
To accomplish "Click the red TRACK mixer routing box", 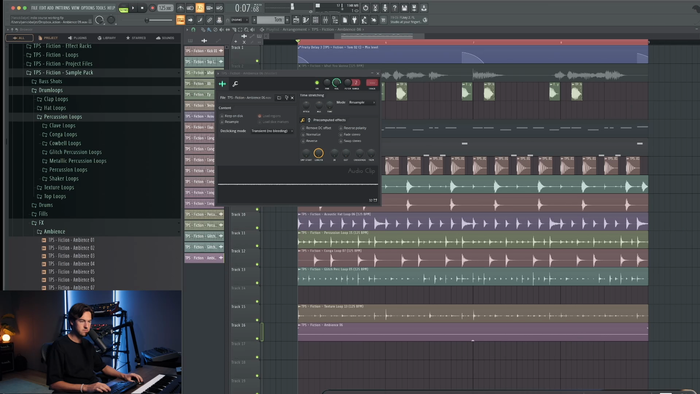I will pos(372,83).
